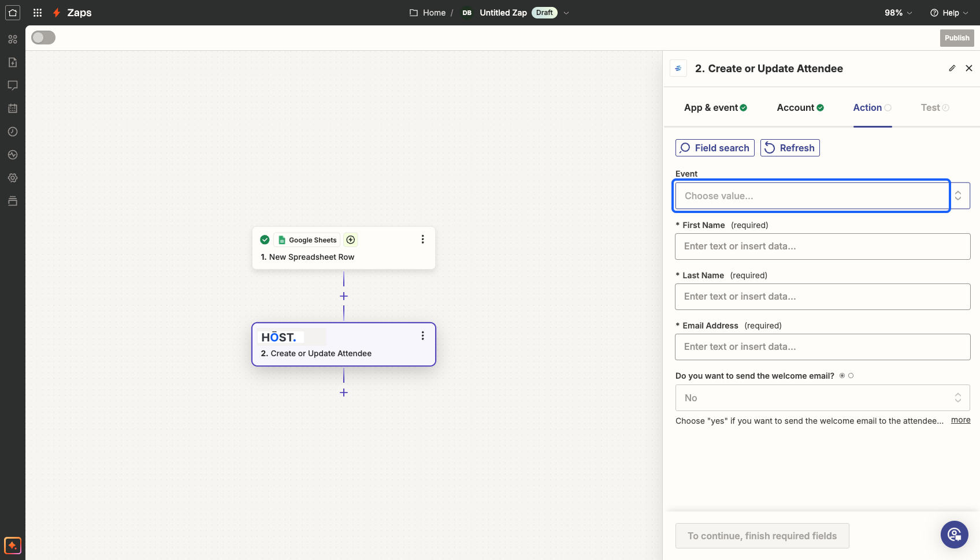Click the Email Address input field

point(823,347)
